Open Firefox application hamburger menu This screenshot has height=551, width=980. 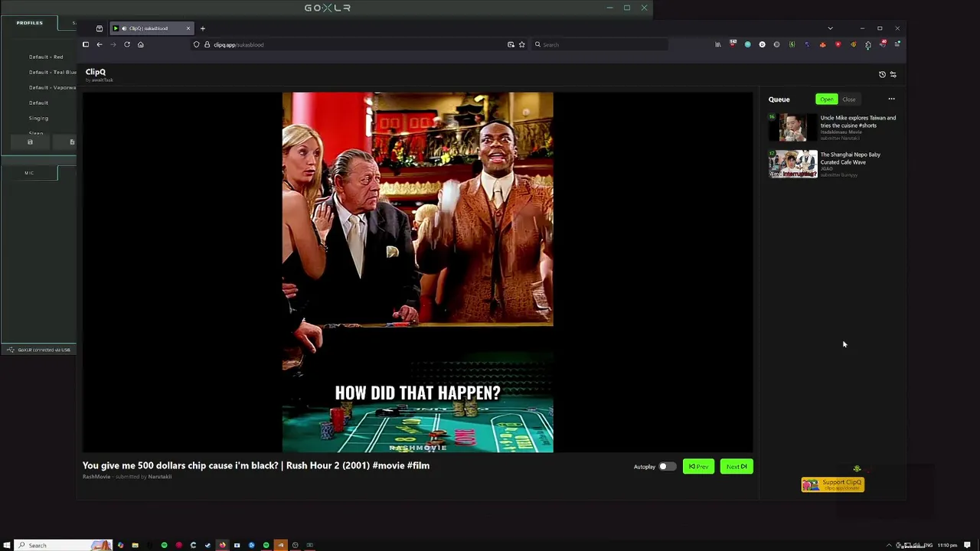(897, 44)
